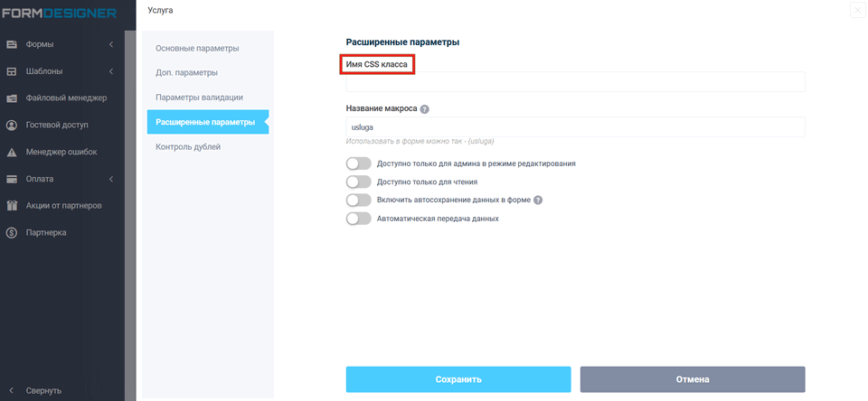The height and width of the screenshot is (401, 868).
Task: Switch to the 'Параметры валидации' tab
Action: [199, 97]
